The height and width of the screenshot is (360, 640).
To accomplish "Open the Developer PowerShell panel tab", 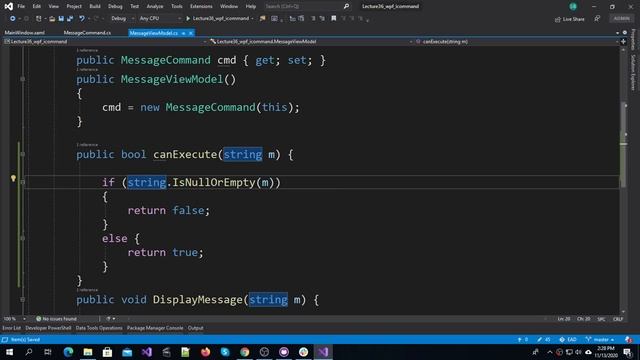I will 48,328.
